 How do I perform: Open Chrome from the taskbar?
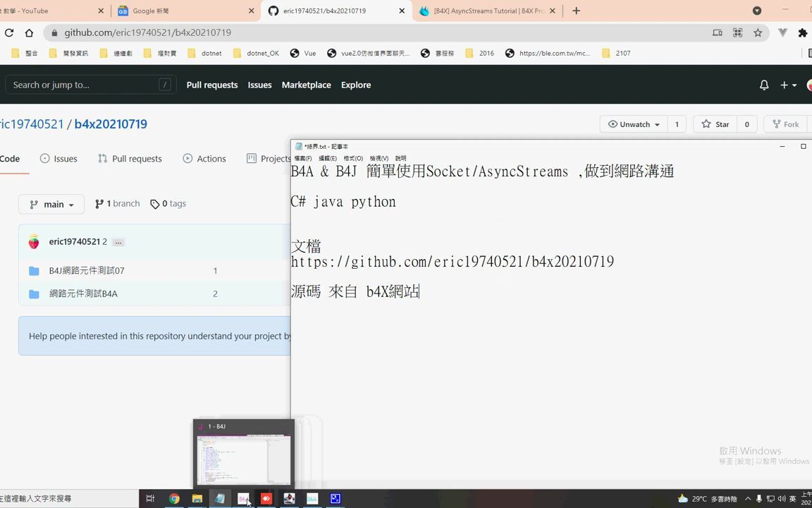point(174,499)
